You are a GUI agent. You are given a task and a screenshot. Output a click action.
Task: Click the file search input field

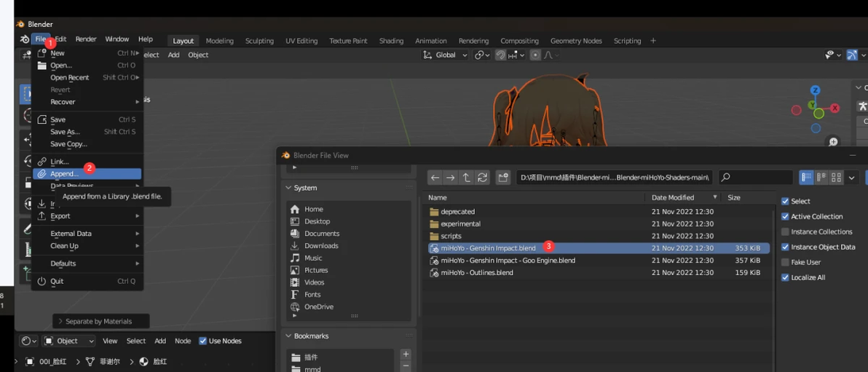[x=756, y=178]
